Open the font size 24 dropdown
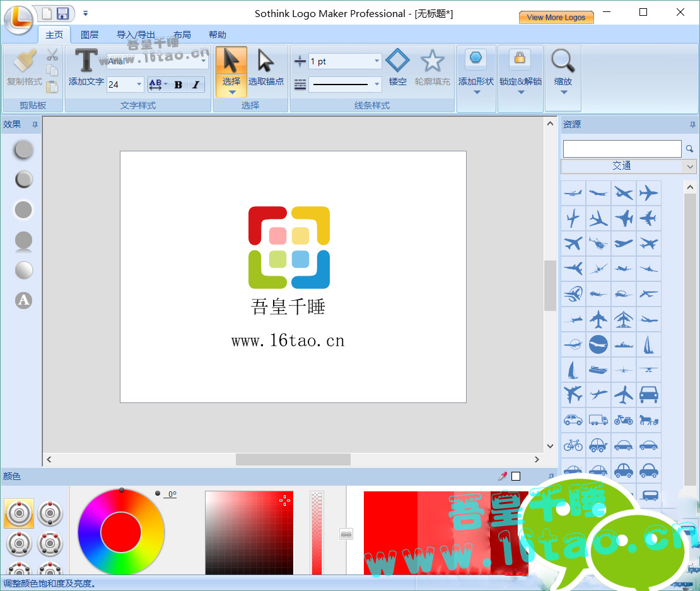 (x=139, y=85)
